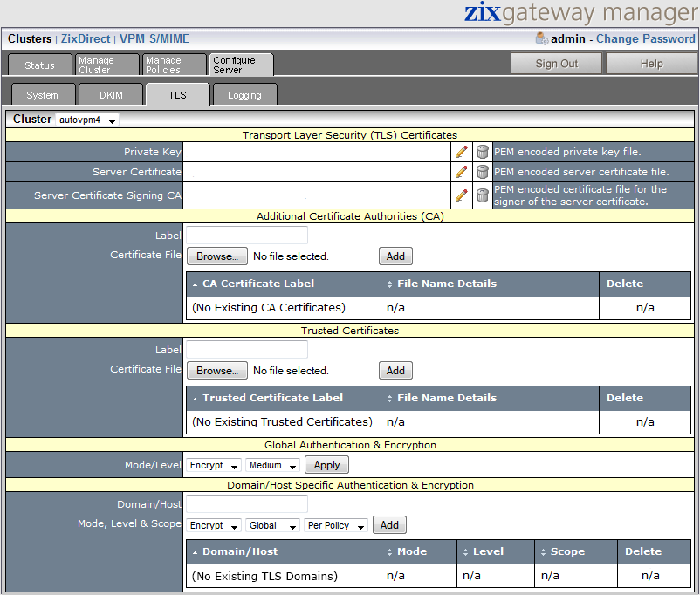Remove Server Certificate Signing CA with trash icon
Image resolution: width=700 pixels, height=595 pixels.
482,195
